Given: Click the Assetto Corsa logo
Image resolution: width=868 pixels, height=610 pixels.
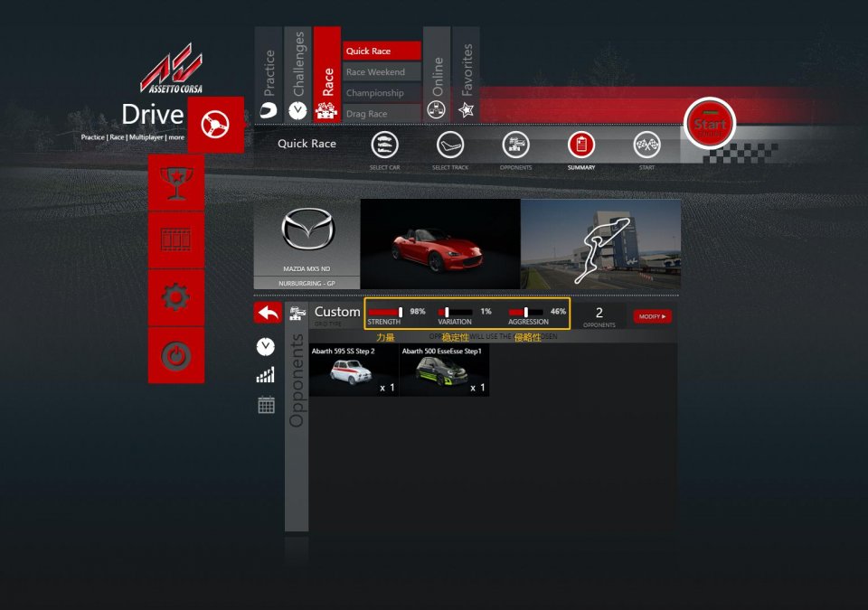Looking at the screenshot, I should [x=172, y=69].
